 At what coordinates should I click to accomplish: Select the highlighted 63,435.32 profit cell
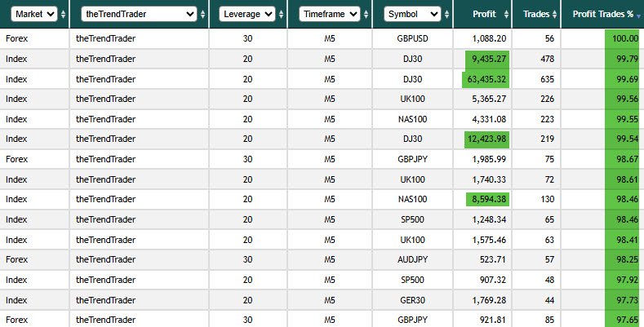click(x=486, y=79)
